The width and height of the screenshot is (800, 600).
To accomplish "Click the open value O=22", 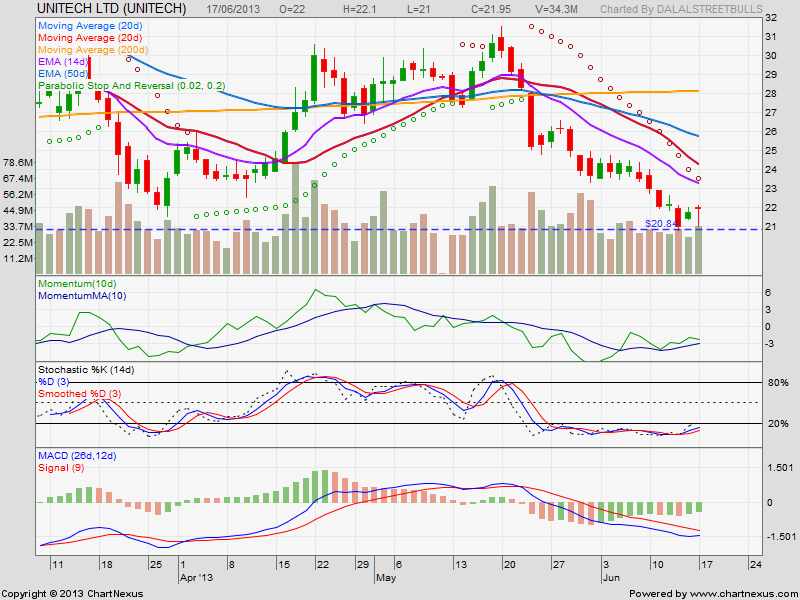I will [292, 9].
